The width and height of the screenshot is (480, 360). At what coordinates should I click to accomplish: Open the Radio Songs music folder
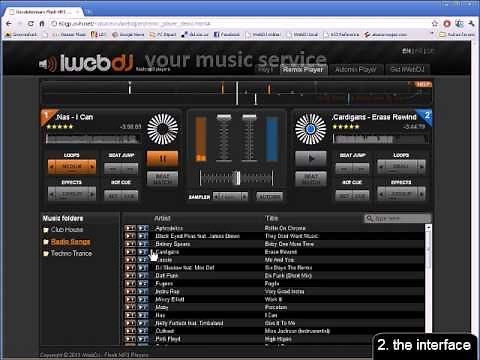tap(70, 242)
